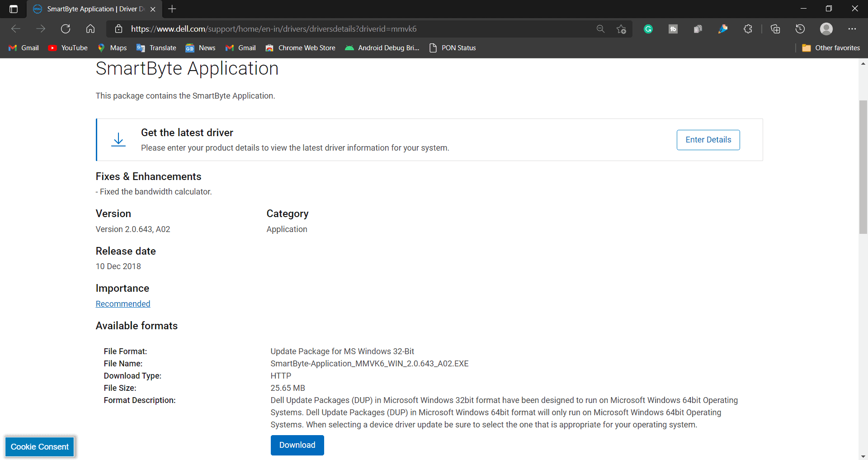Open the Recommended importance link
The height and width of the screenshot is (460, 868).
123,304
